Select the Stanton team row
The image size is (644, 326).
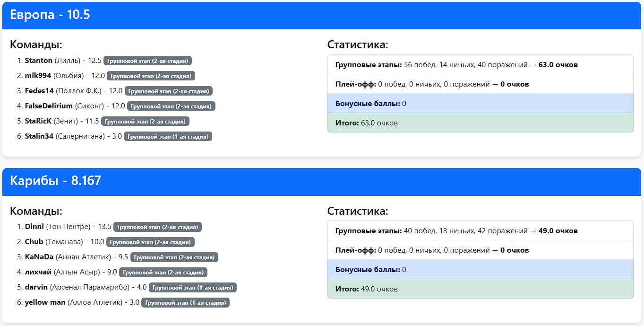tap(104, 61)
